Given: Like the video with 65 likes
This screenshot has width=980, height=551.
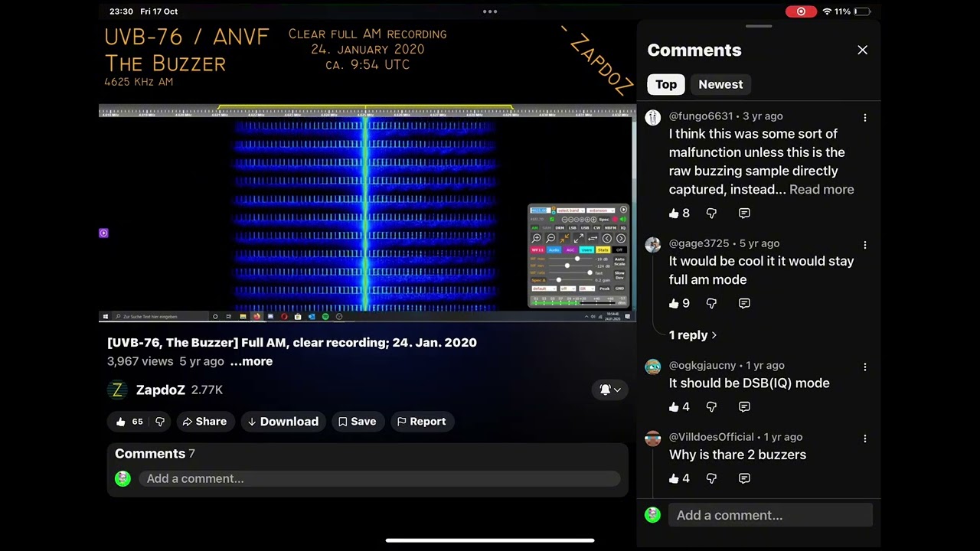Looking at the screenshot, I should (x=121, y=422).
